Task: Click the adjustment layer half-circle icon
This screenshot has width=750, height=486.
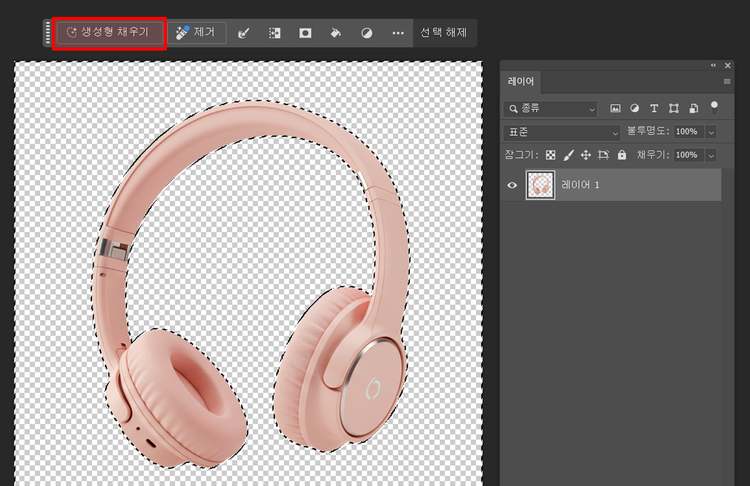Action: [367, 33]
